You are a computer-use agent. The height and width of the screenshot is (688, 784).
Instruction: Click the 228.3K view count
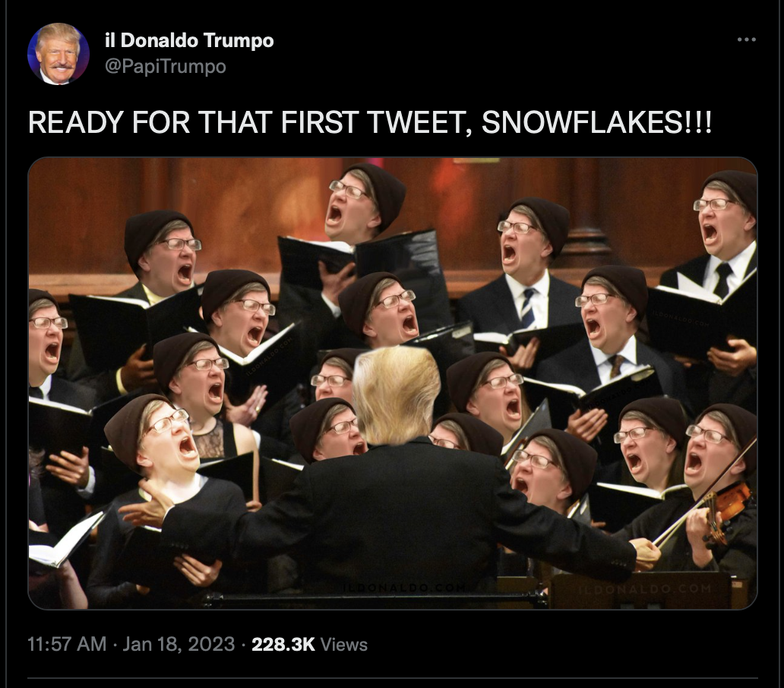click(x=283, y=644)
